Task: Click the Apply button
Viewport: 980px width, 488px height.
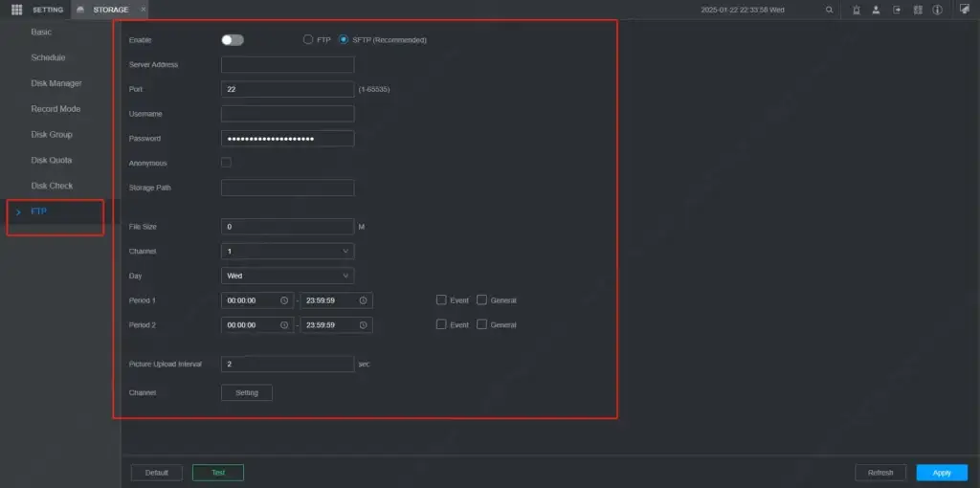Action: [x=942, y=473]
